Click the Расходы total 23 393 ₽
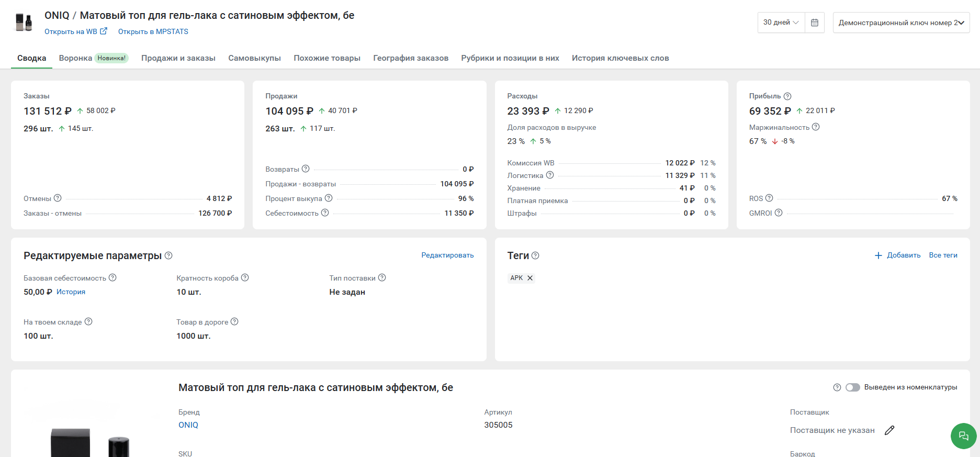Image resolution: width=980 pixels, height=457 pixels. coord(528,111)
